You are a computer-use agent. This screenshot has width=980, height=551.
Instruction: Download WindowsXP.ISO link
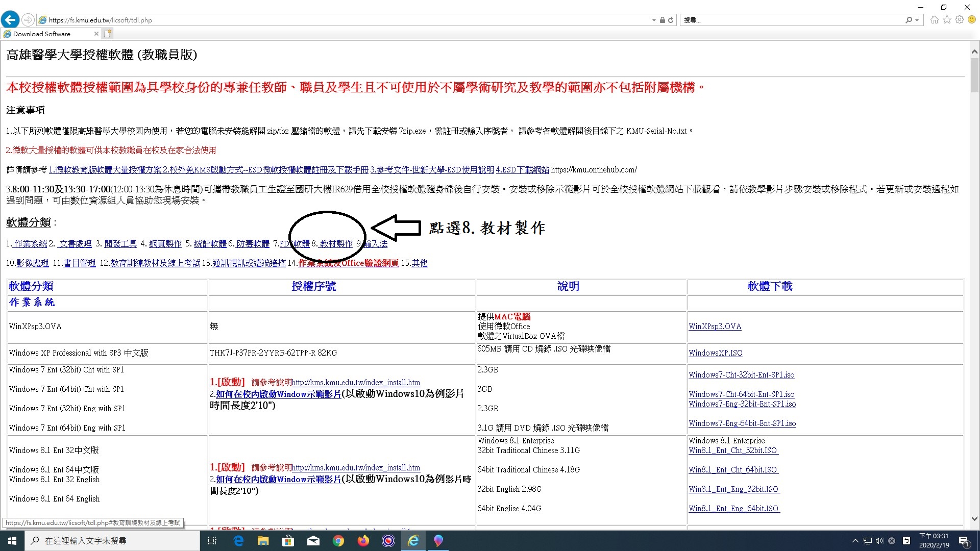tap(715, 353)
